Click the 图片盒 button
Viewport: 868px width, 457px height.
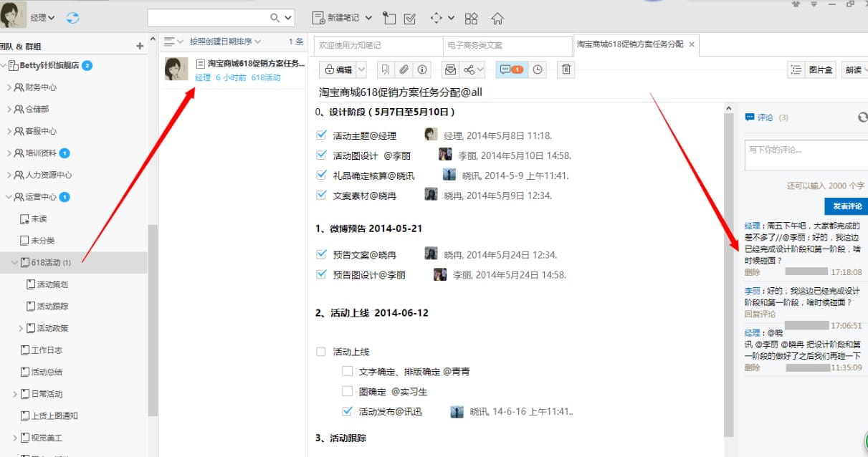(821, 69)
